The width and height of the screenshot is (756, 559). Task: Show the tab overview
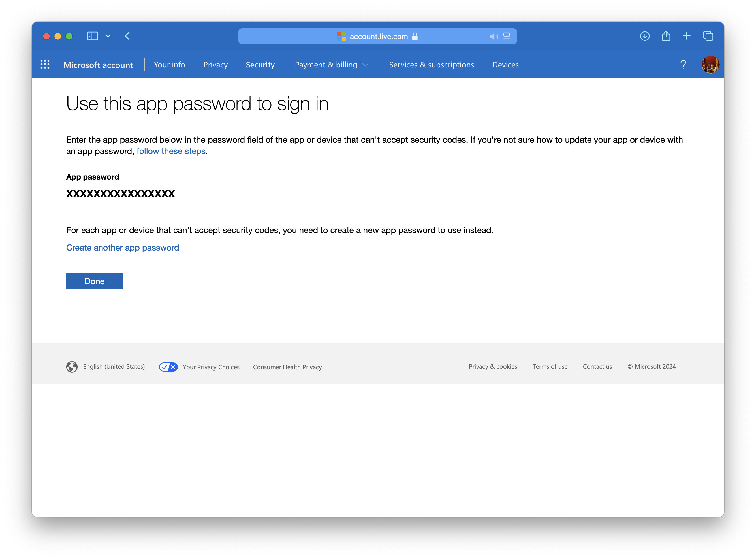(708, 36)
